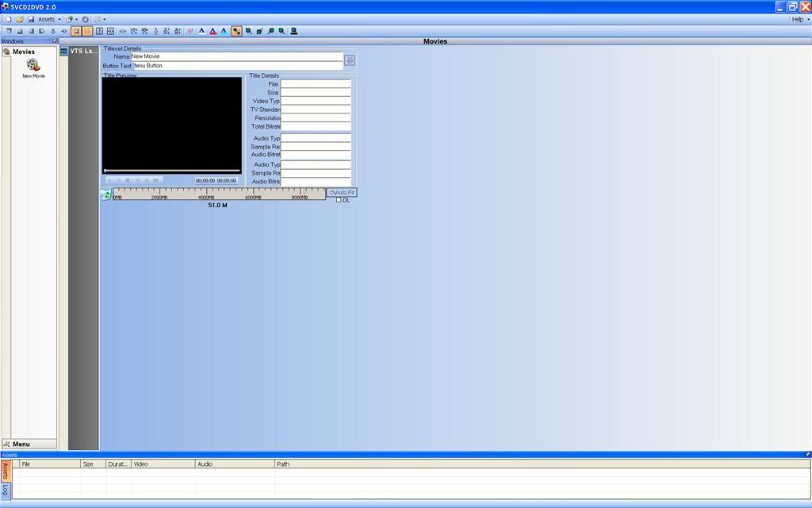Switch to the Movies panel tab

29,52
